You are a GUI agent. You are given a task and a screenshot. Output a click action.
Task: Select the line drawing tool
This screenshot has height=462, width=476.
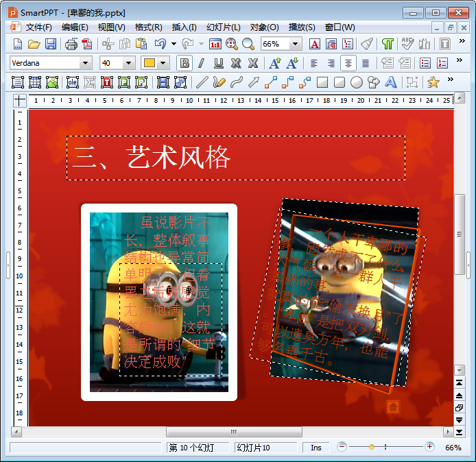pyautogui.click(x=202, y=82)
